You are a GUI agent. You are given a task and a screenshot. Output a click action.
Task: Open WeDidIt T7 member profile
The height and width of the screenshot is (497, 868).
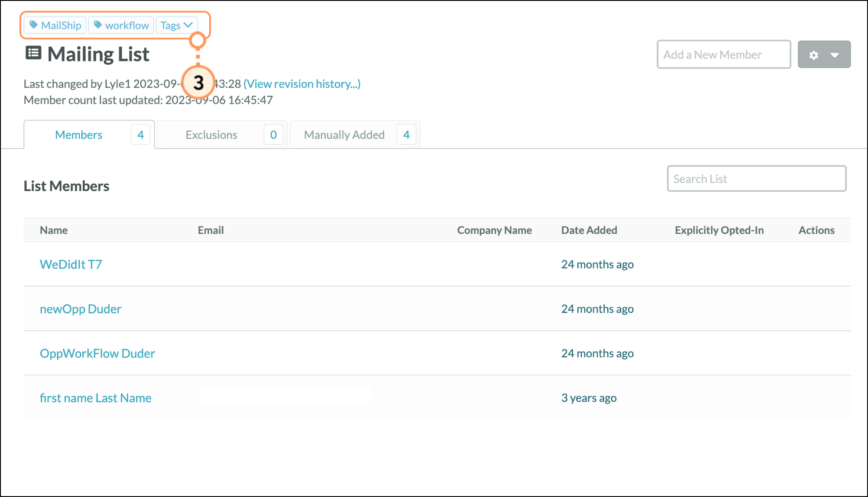[71, 264]
